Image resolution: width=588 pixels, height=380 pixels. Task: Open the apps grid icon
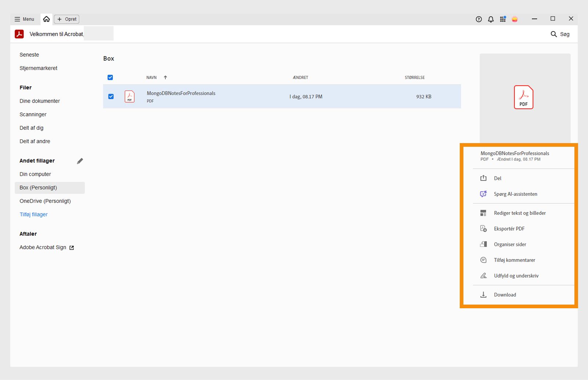tap(503, 19)
